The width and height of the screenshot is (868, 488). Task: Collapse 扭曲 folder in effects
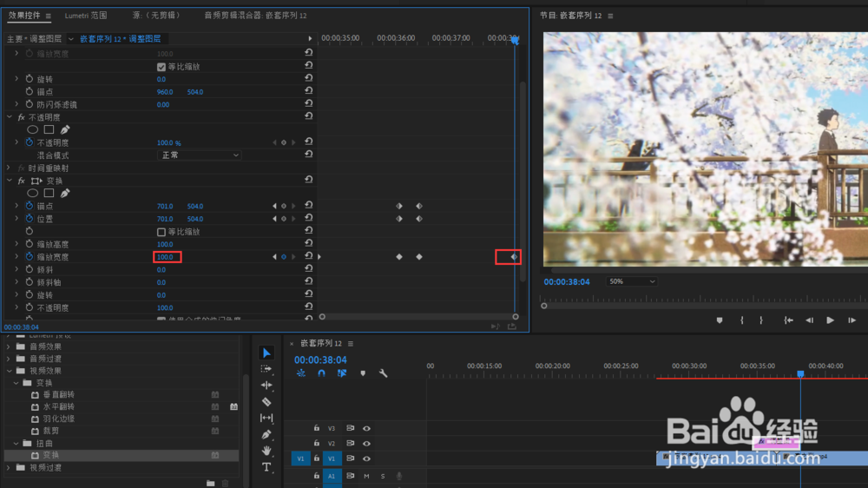pyautogui.click(x=16, y=444)
